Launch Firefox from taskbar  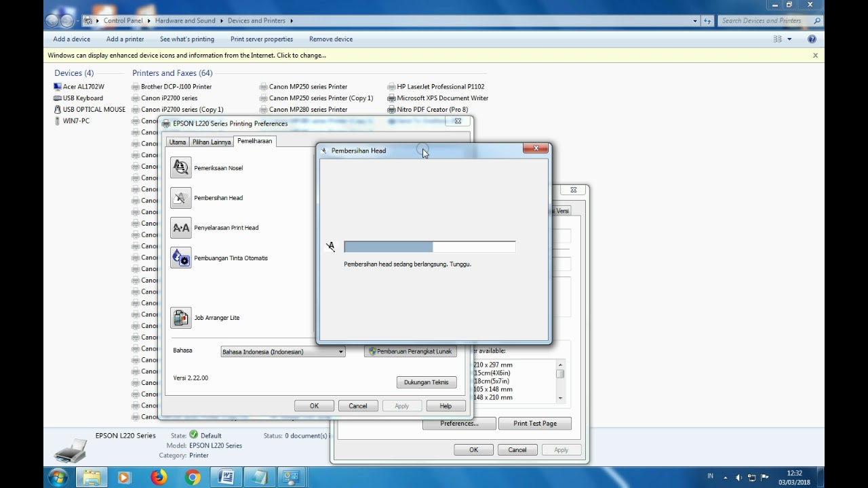159,477
